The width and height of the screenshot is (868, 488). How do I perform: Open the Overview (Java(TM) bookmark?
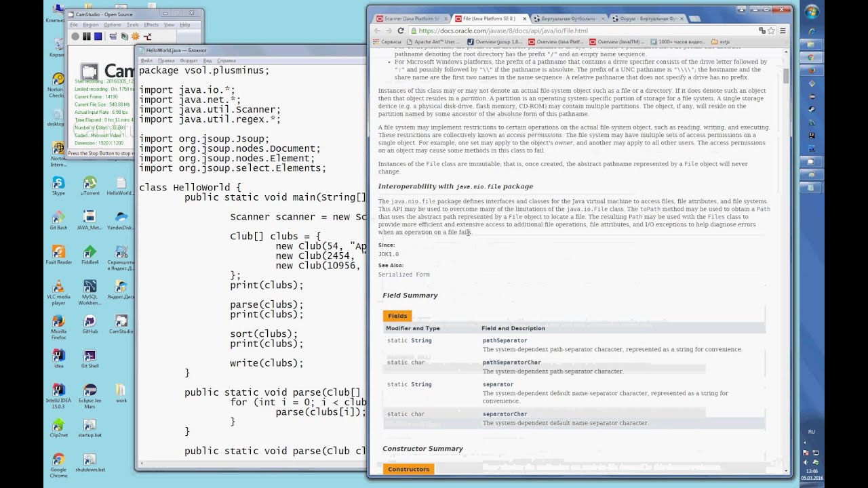(x=616, y=41)
